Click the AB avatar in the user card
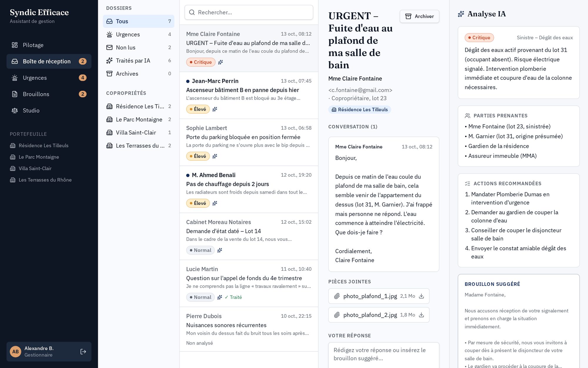Image resolution: width=588 pixels, height=368 pixels. 16,352
